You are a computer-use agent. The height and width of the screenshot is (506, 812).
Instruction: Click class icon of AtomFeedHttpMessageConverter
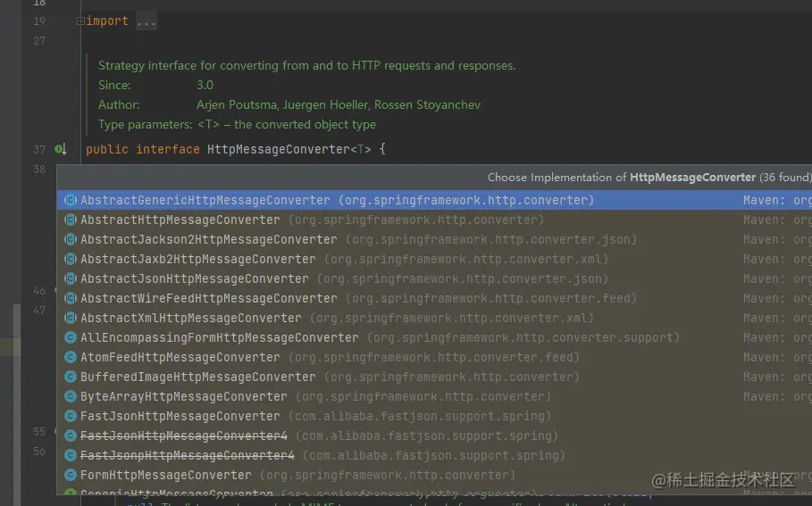[x=71, y=358]
